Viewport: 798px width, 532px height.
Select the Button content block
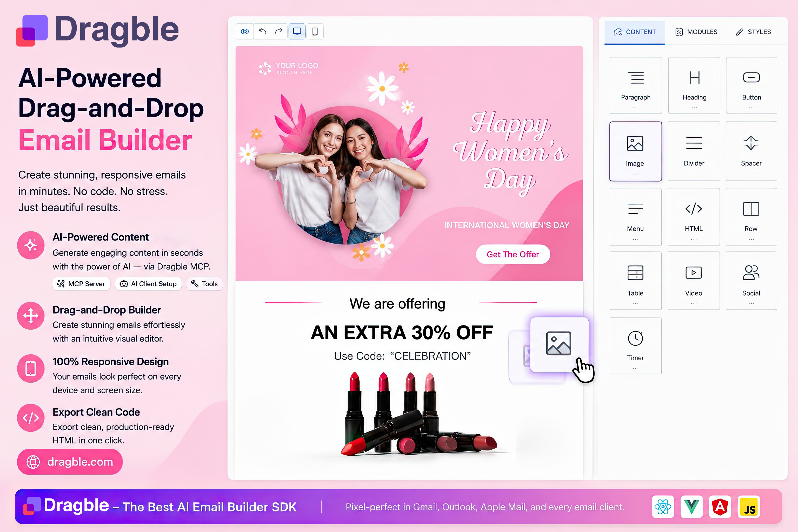pos(752,85)
